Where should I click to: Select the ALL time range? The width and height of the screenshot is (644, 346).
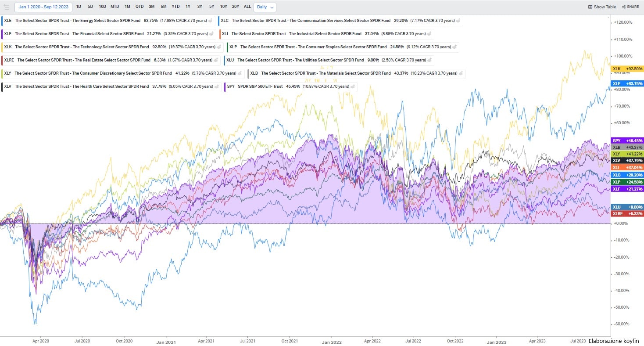point(247,7)
